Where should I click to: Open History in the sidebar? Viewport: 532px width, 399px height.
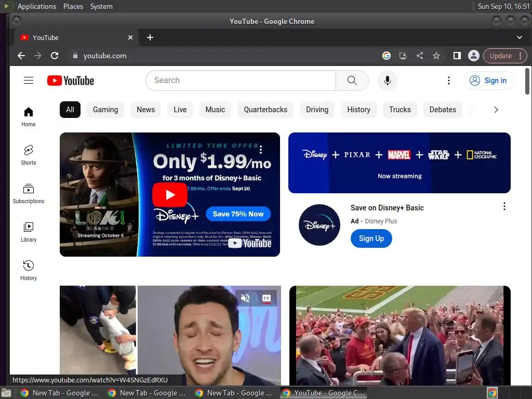[29, 270]
